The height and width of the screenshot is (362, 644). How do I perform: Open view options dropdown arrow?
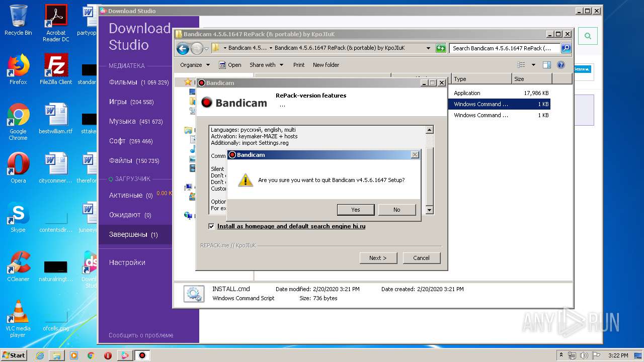click(x=533, y=65)
